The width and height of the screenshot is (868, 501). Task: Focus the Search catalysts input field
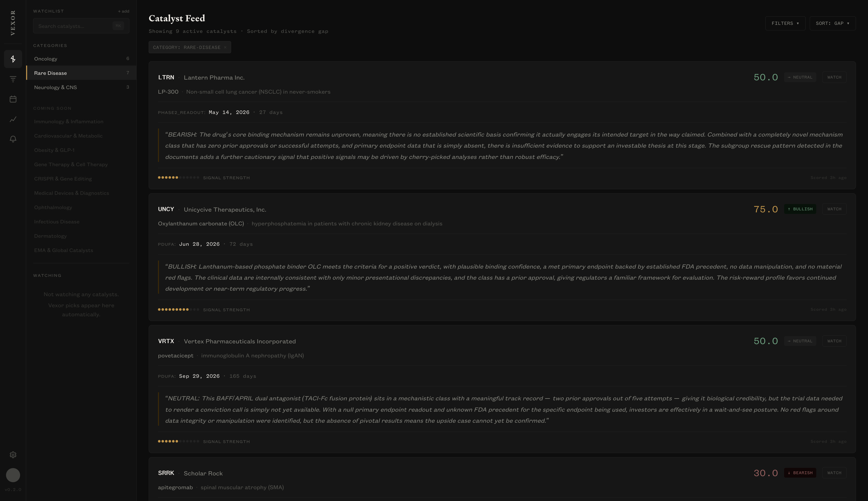[74, 26]
